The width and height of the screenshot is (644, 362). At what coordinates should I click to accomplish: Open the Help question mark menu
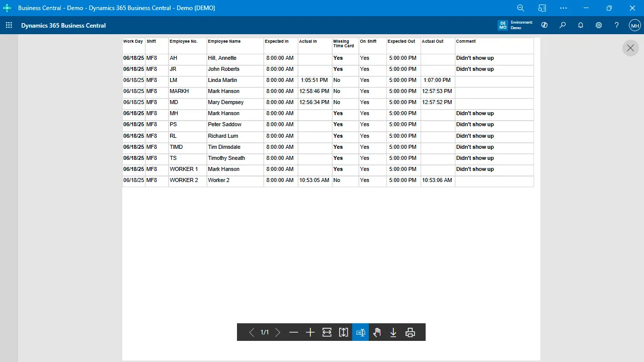pos(617,25)
